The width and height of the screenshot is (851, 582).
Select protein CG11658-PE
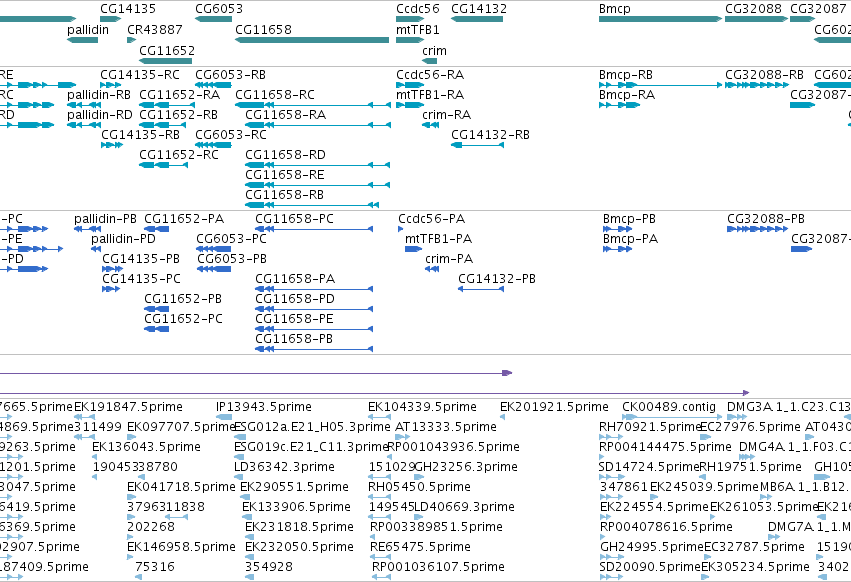point(294,319)
